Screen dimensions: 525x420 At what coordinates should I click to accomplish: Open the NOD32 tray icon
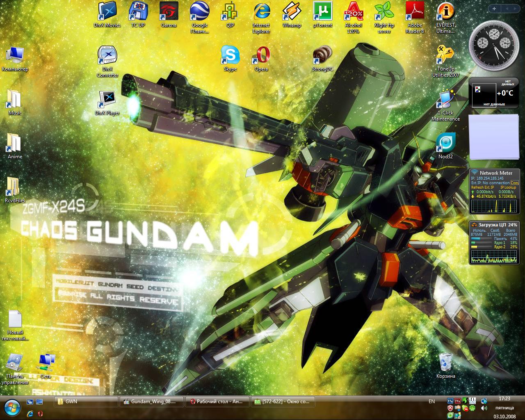[x=450, y=415]
